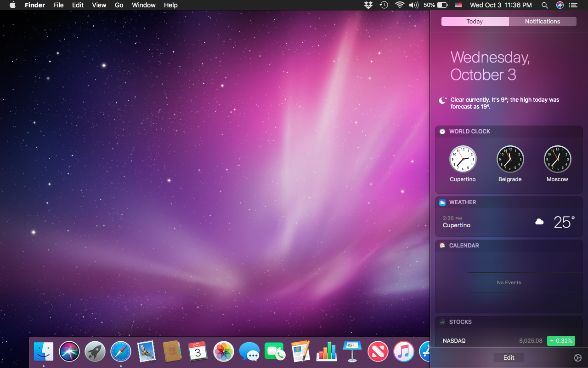The height and width of the screenshot is (368, 588).
Task: Click the Edit button in Notification Center
Action: 509,358
